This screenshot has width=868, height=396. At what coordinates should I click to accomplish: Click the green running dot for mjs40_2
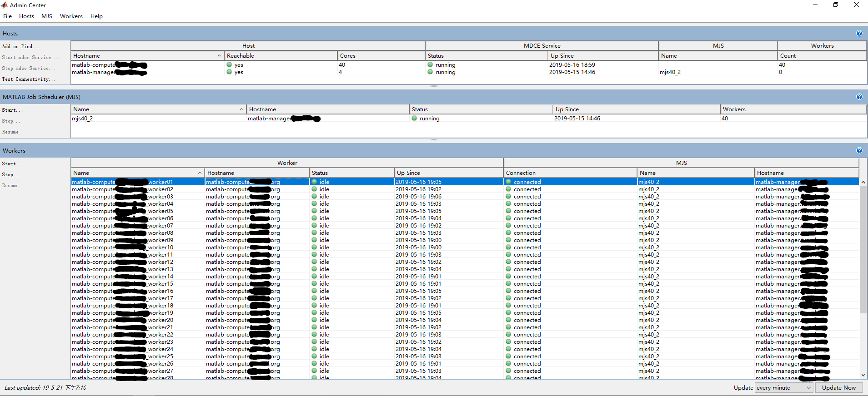414,119
